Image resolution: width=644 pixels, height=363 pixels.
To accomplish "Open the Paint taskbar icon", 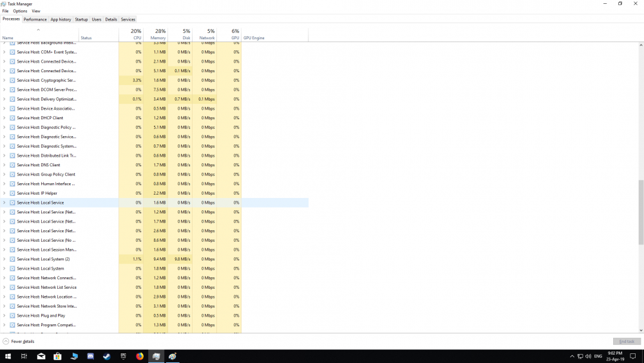I will point(173,357).
